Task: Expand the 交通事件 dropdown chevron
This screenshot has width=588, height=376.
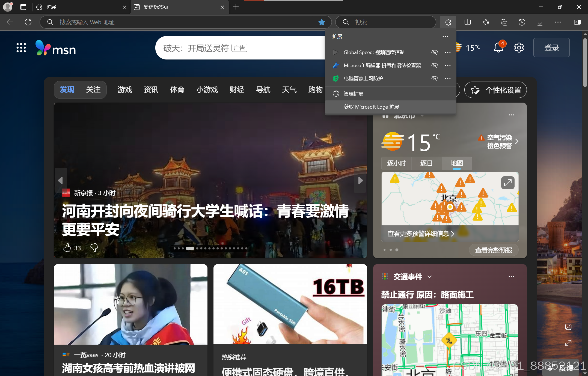Action: (430, 277)
